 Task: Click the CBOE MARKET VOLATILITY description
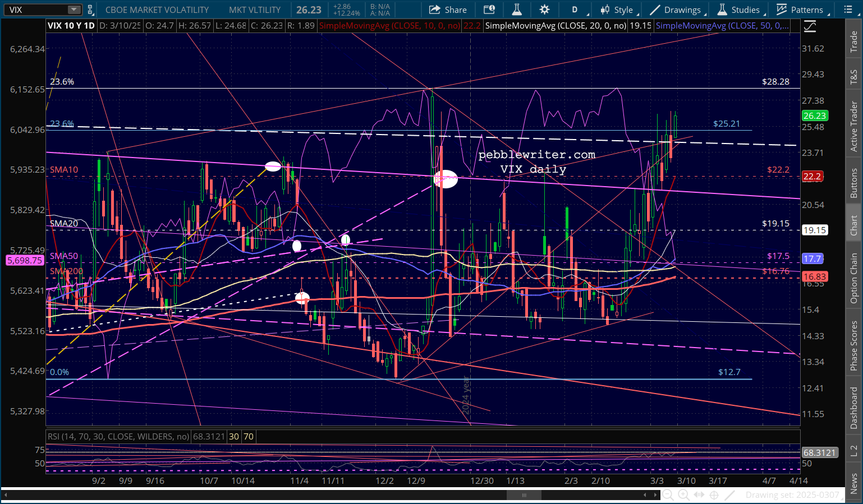157,10
